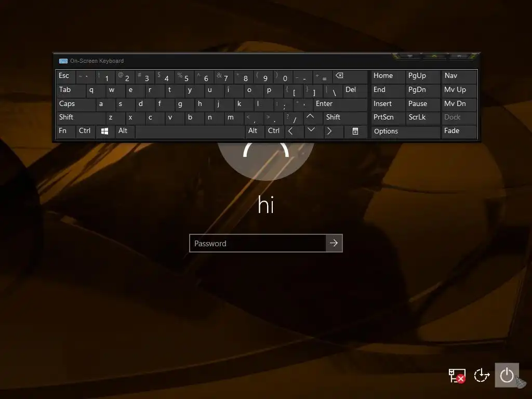
Task: Toggle the Fn key
Action: click(65, 131)
